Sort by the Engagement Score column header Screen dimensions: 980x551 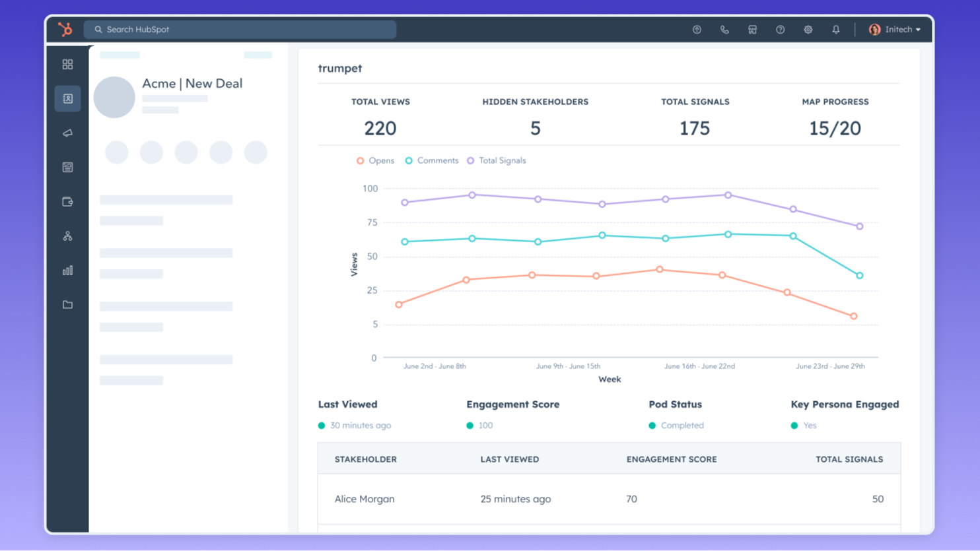click(x=671, y=459)
